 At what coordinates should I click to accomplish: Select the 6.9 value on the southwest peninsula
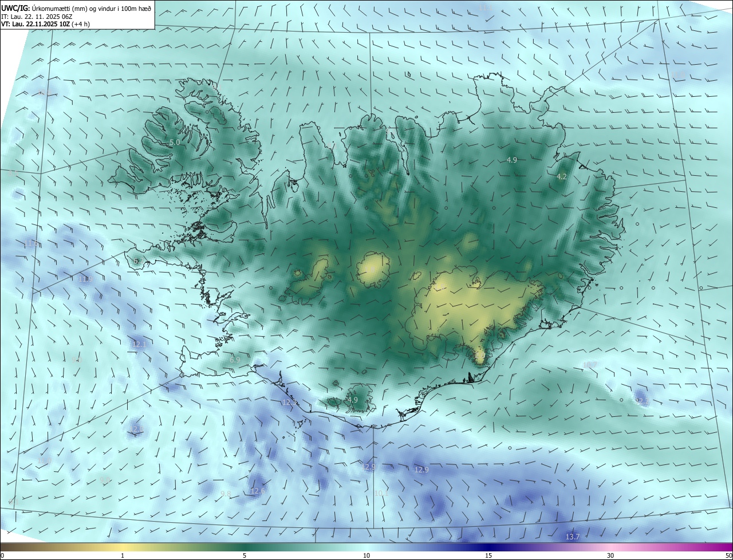coord(235,360)
